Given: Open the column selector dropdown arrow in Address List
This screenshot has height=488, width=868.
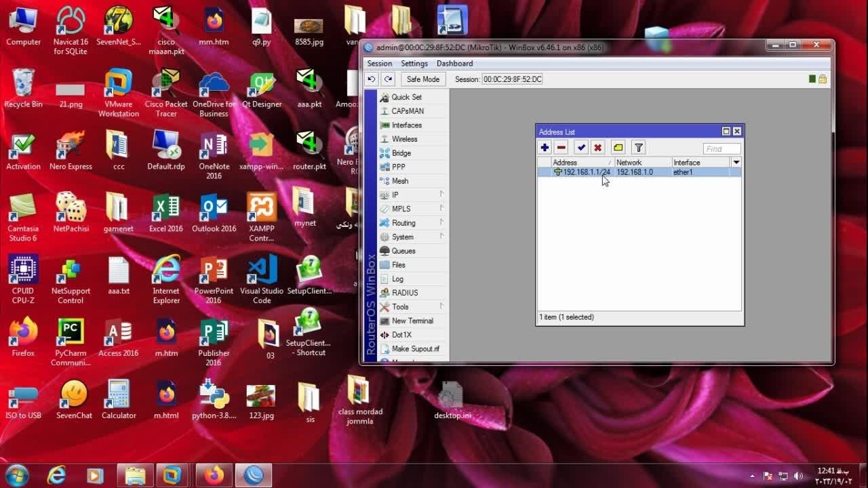Looking at the screenshot, I should click(x=736, y=163).
